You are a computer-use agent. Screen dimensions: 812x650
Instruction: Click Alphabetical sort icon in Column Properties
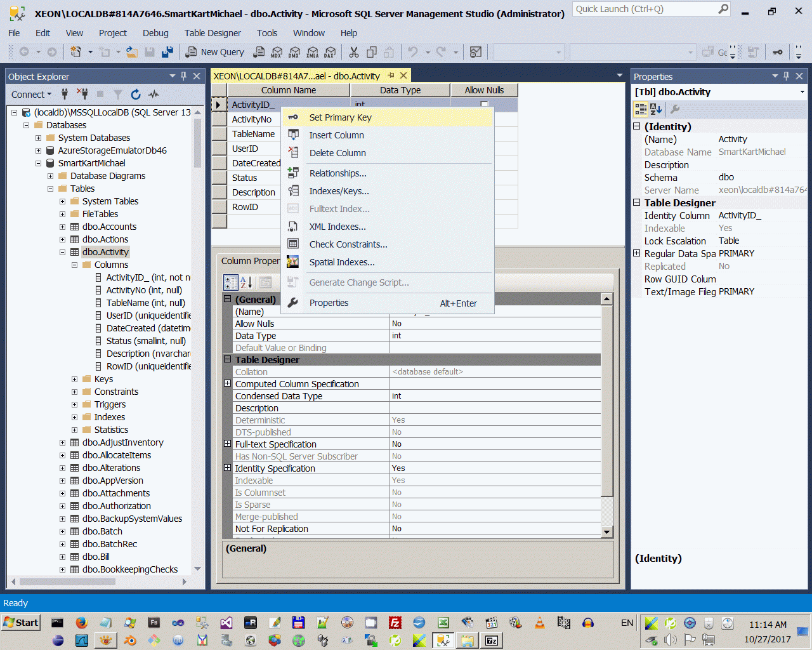click(x=247, y=282)
